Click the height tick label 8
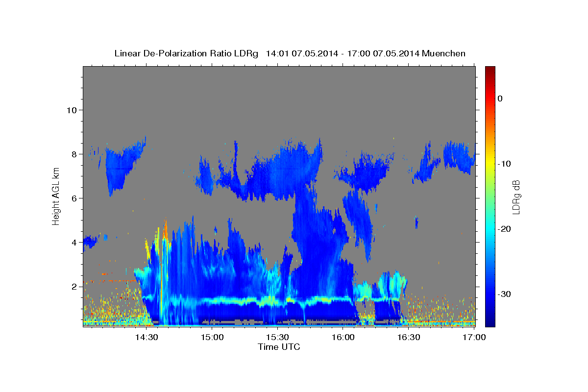The image size is (588, 392). [x=75, y=154]
